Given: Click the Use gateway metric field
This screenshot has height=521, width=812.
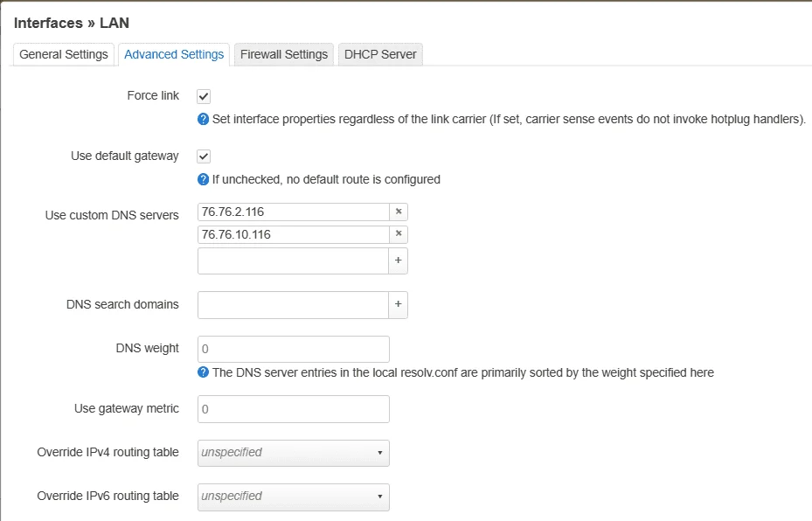Looking at the screenshot, I should 293,409.
